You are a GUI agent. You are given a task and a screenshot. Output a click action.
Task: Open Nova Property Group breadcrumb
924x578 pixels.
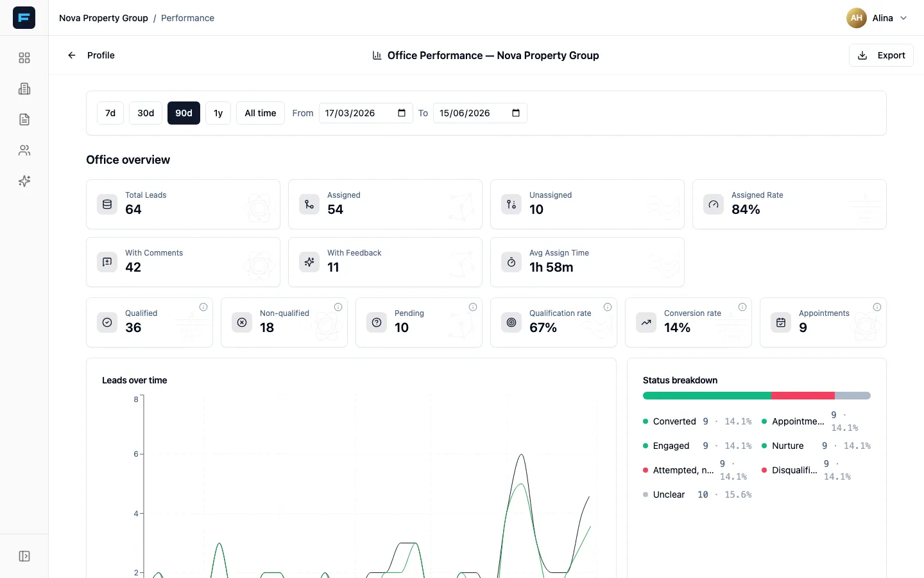pyautogui.click(x=103, y=18)
